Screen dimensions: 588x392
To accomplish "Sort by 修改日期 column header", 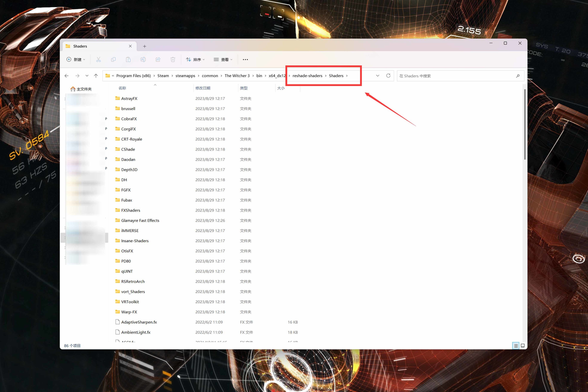I will coord(203,88).
